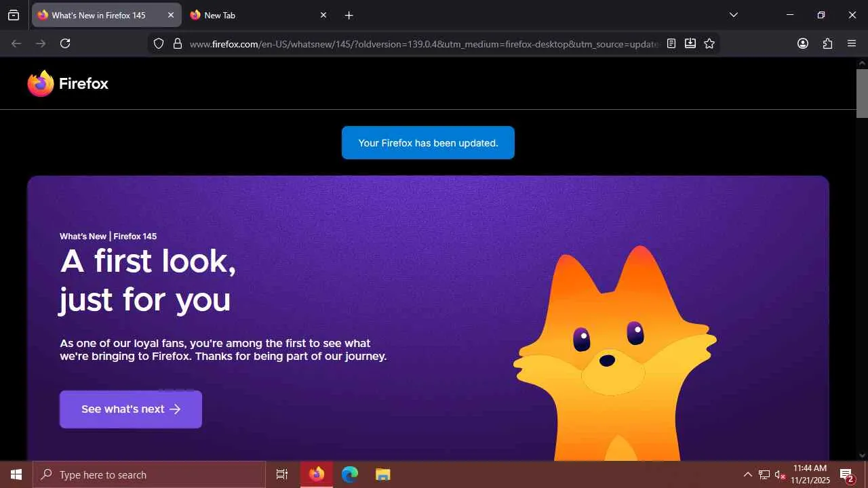Open a new tab with plus button
Screen dimensions: 868x488
[x=349, y=15]
